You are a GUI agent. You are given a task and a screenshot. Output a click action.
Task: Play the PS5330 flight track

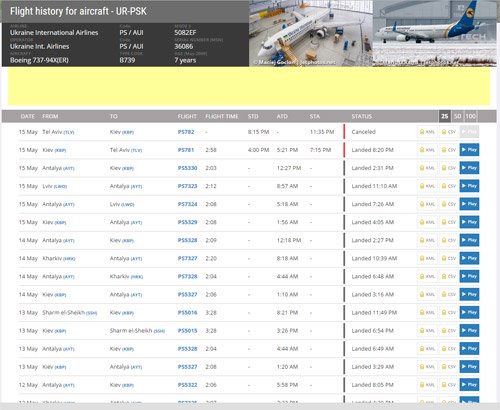469,168
